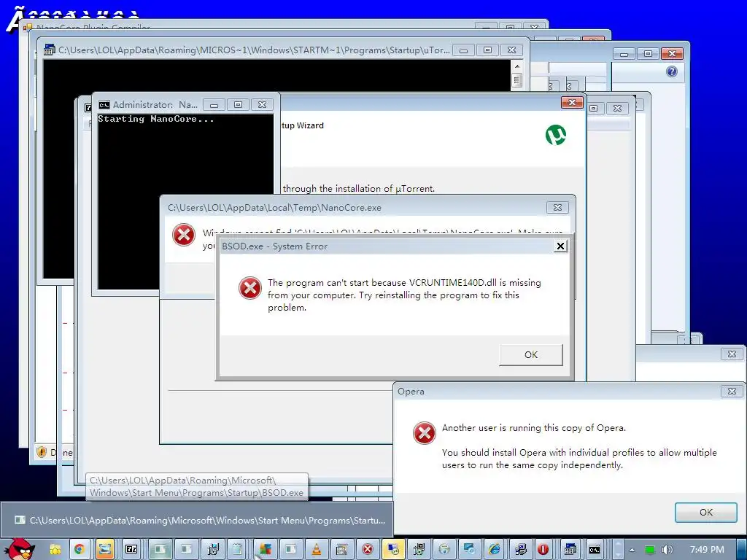Close the Administrator NanoCore console window
Image resolution: width=747 pixels, height=560 pixels.
[262, 105]
